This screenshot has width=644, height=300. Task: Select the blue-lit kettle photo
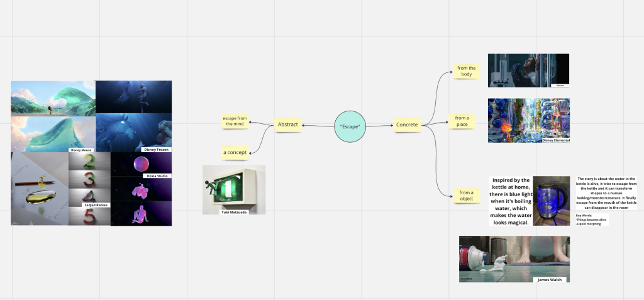pos(551,201)
